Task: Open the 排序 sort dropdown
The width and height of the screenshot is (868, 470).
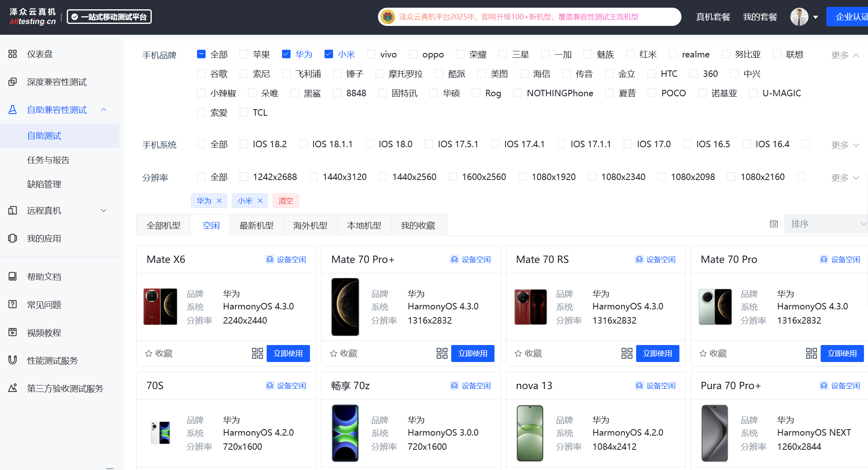Action: (x=826, y=224)
